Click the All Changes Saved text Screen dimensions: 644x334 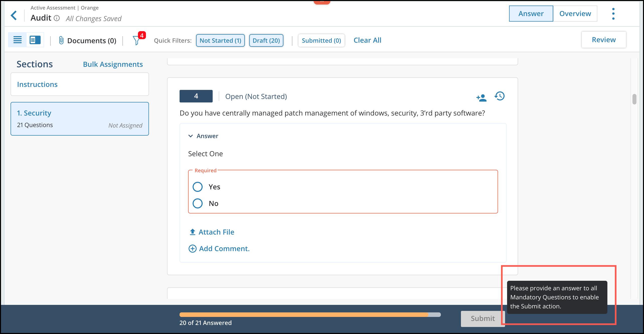94,19
